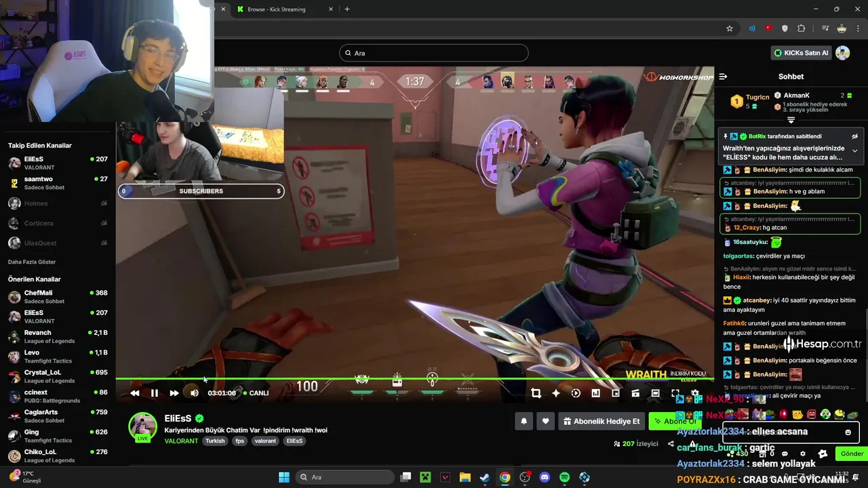
Task: Select the Turkish tag
Action: 215,441
